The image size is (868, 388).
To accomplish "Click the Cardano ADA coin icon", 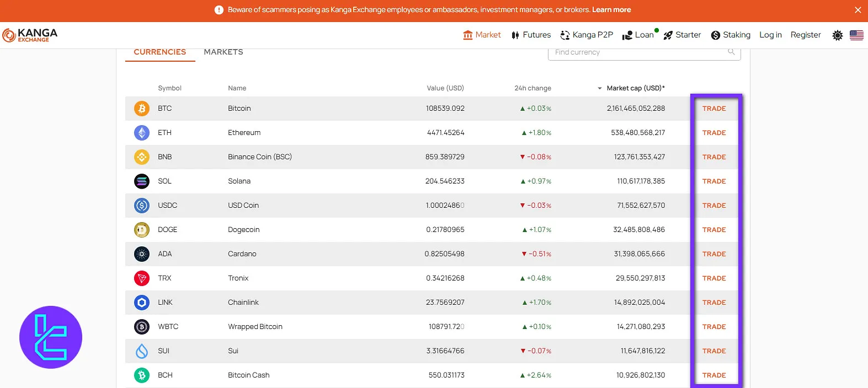I will coord(142,254).
